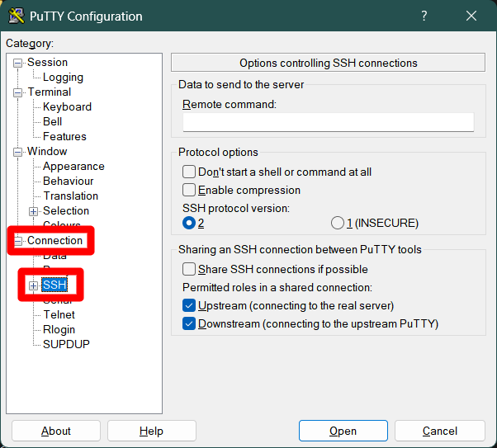The height and width of the screenshot is (448, 497).
Task: Enable Don't start a shell or command
Action: tap(189, 172)
